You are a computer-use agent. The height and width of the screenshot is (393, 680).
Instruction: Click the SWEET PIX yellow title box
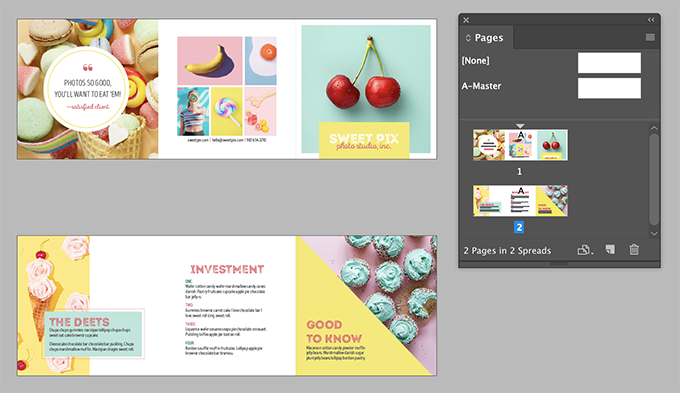point(364,140)
